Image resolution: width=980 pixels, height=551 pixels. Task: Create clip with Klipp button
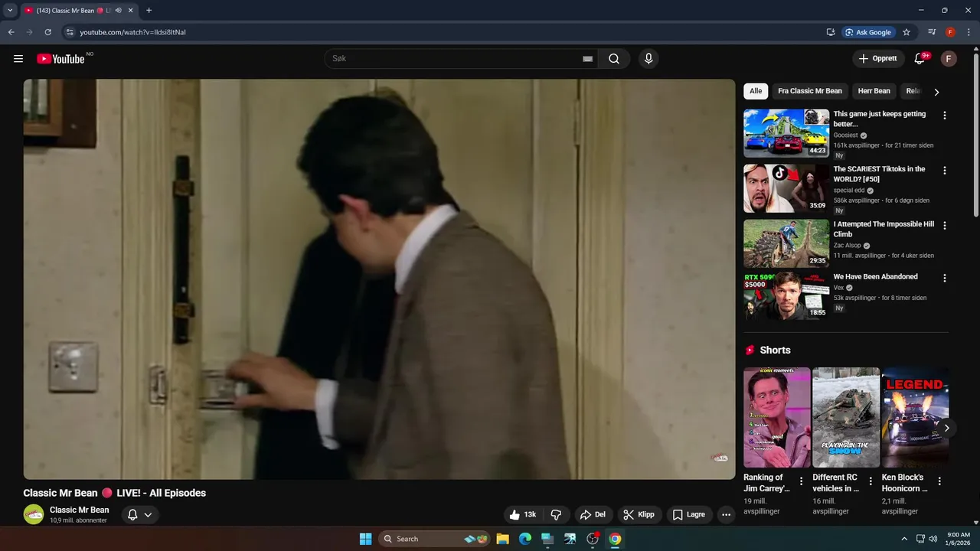[639, 515]
